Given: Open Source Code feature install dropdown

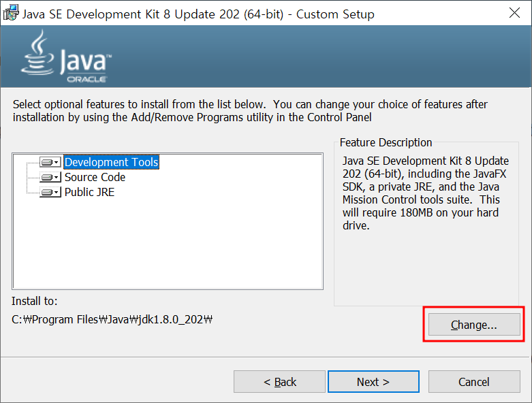Looking at the screenshot, I should click(50, 177).
